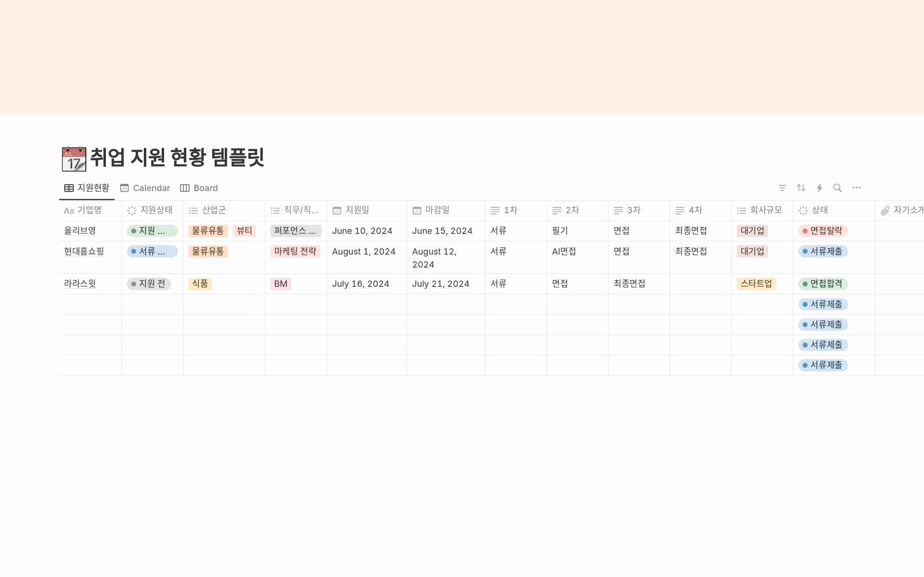Click the table icon beside 지원현황 tab
The width and height of the screenshot is (924, 577).
tap(68, 188)
